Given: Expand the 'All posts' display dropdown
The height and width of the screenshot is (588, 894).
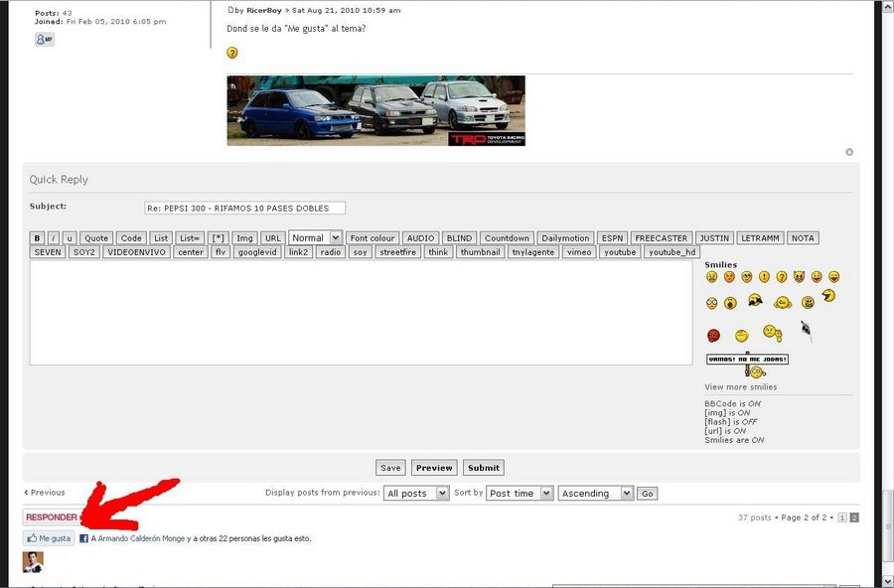Looking at the screenshot, I should click(x=416, y=494).
